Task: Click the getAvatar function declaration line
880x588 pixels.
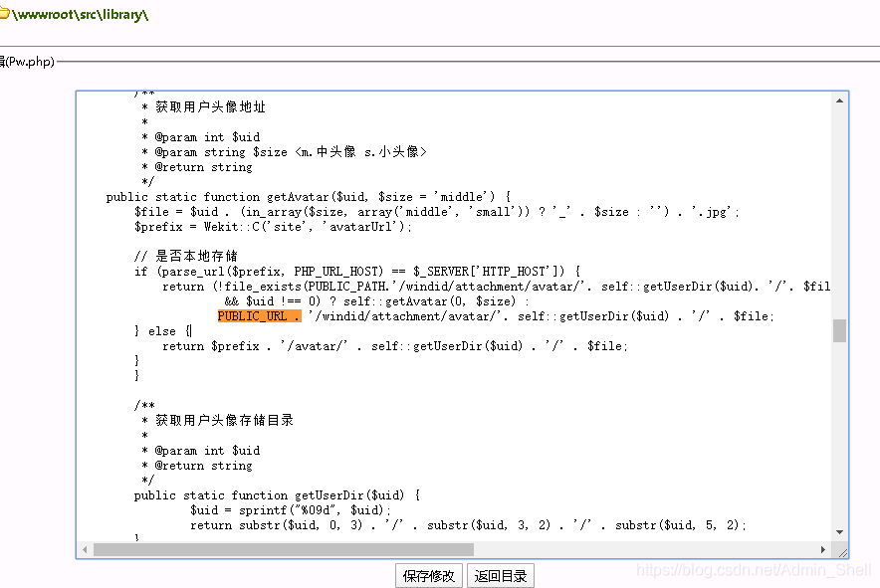Action: [309, 197]
